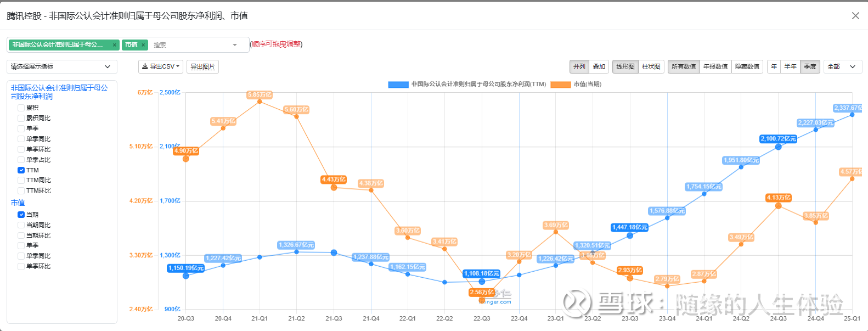868x331 pixels.
Task: Click the 2,100.72亿元 data label
Action: click(x=778, y=139)
